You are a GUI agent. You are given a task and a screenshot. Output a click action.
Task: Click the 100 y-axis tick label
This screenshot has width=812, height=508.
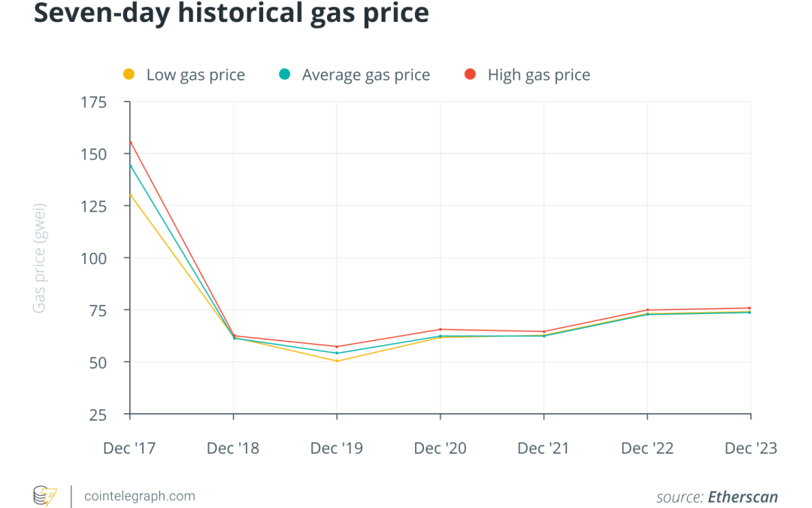(93, 258)
